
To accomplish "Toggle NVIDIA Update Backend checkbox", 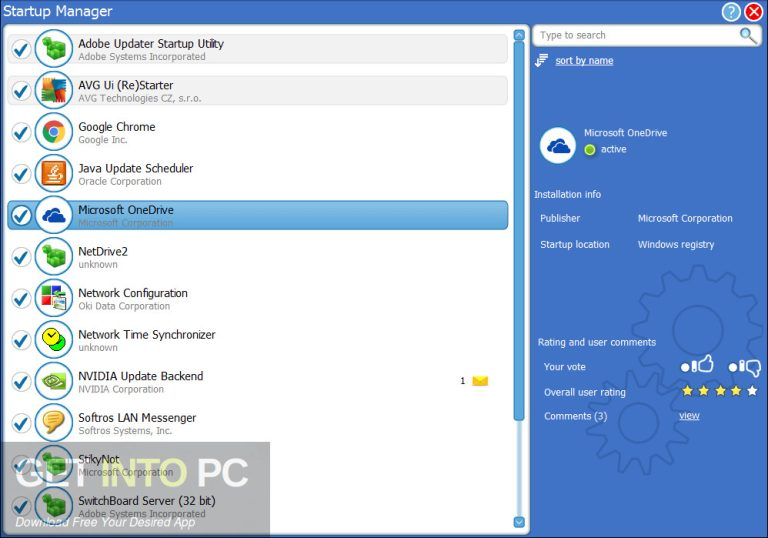I will coord(22,382).
